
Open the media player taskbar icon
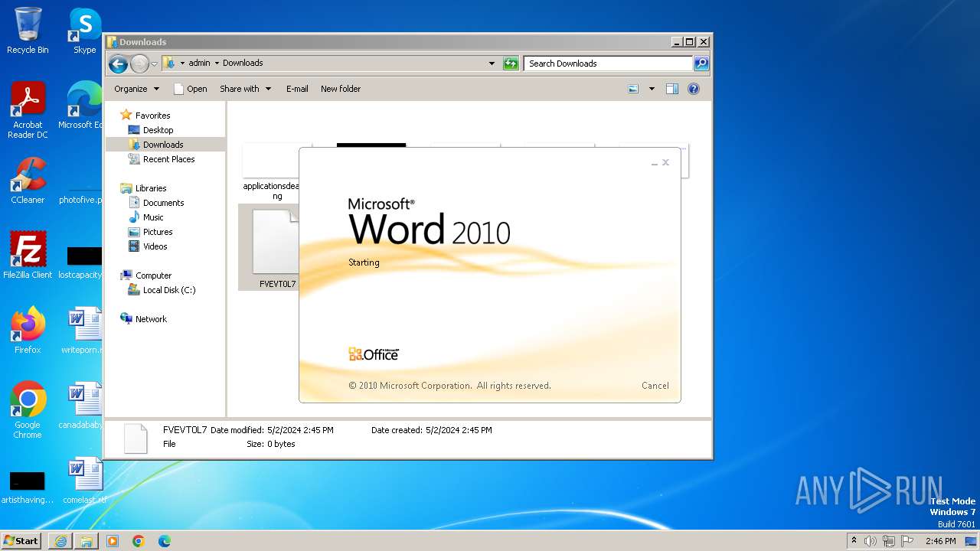click(113, 541)
